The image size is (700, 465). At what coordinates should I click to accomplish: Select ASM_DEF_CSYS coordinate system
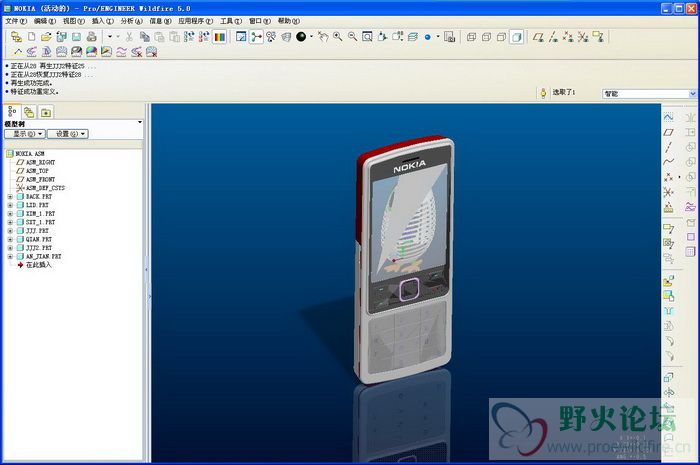(x=41, y=188)
